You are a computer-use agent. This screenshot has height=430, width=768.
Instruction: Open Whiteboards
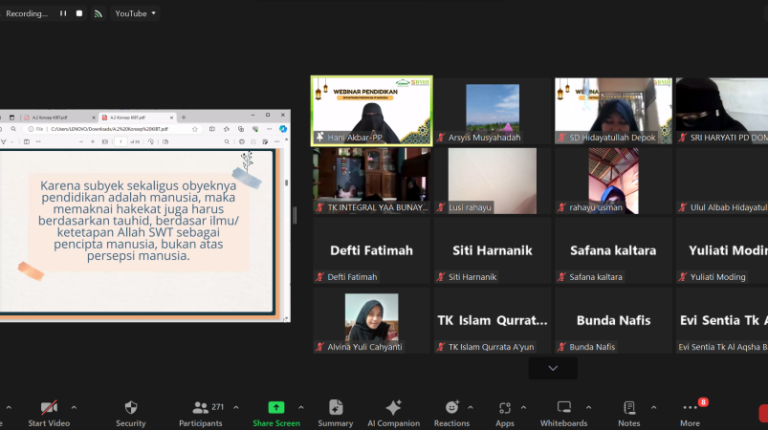tap(564, 414)
